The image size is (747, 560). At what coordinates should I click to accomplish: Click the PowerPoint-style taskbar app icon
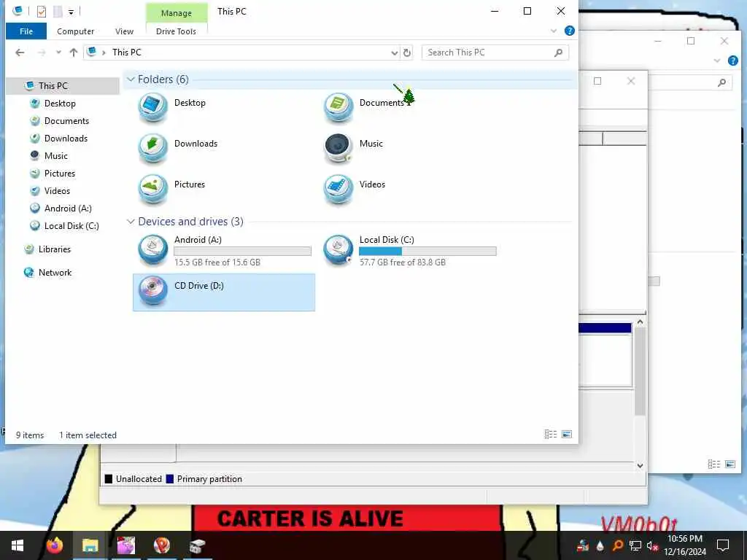pos(161,545)
